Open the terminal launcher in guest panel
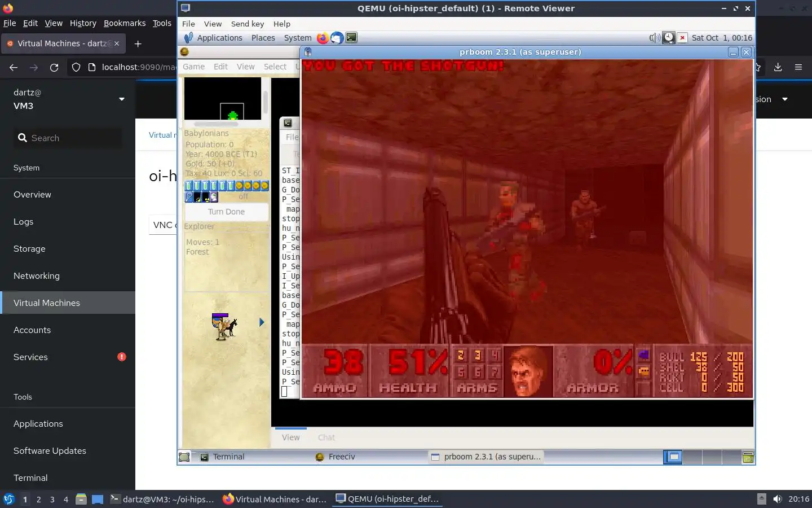The image size is (812, 508). [351, 38]
